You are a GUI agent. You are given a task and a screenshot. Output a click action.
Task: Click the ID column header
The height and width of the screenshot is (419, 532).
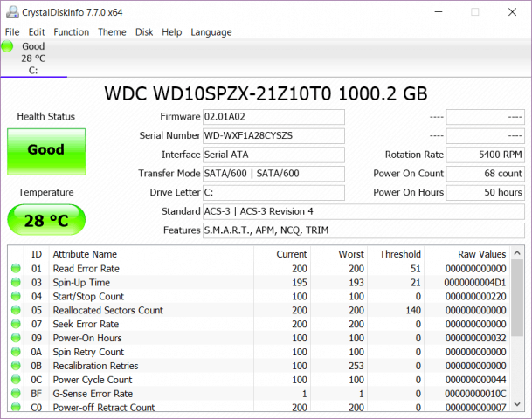pos(37,254)
